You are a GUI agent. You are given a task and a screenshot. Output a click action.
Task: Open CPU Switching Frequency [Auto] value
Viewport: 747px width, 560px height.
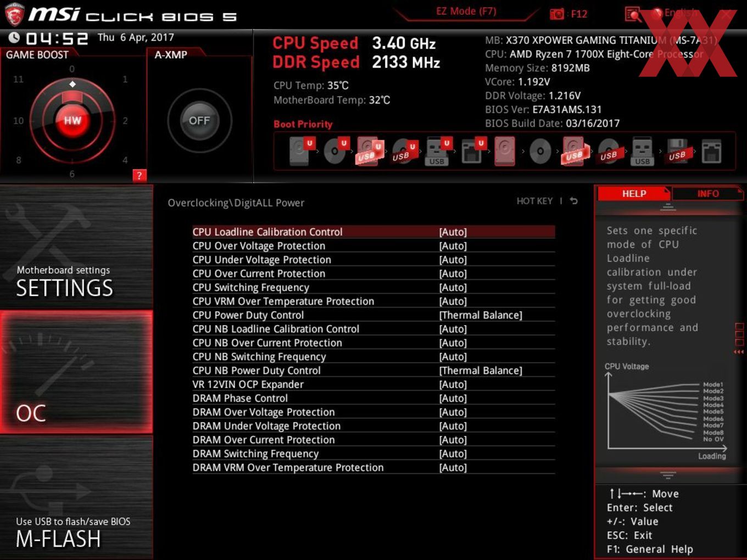tap(453, 287)
